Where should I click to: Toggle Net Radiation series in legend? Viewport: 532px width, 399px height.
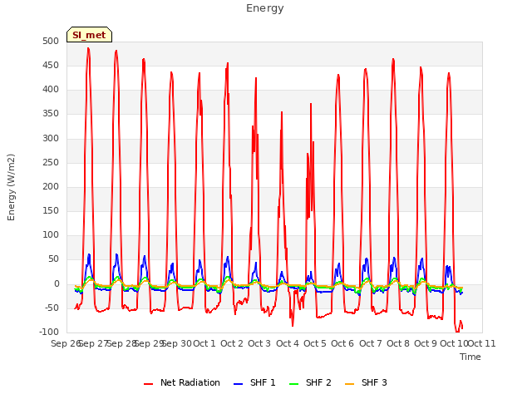(182, 382)
